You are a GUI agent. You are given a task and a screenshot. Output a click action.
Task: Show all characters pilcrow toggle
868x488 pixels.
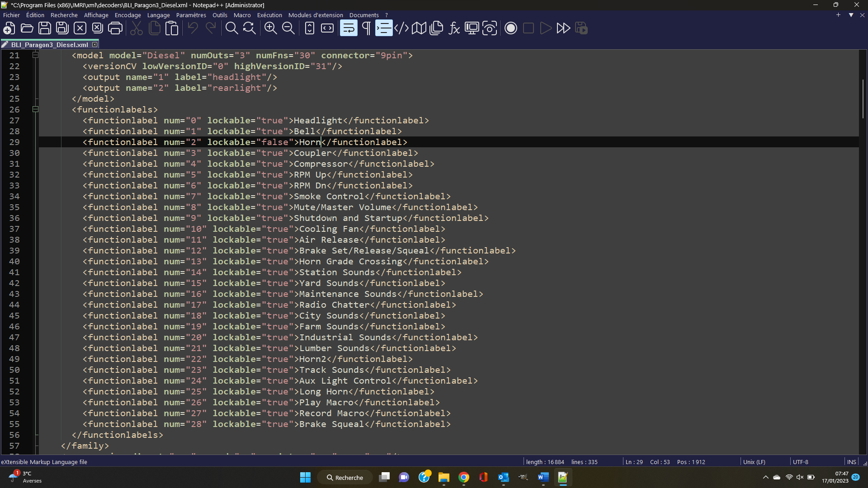pos(366,28)
